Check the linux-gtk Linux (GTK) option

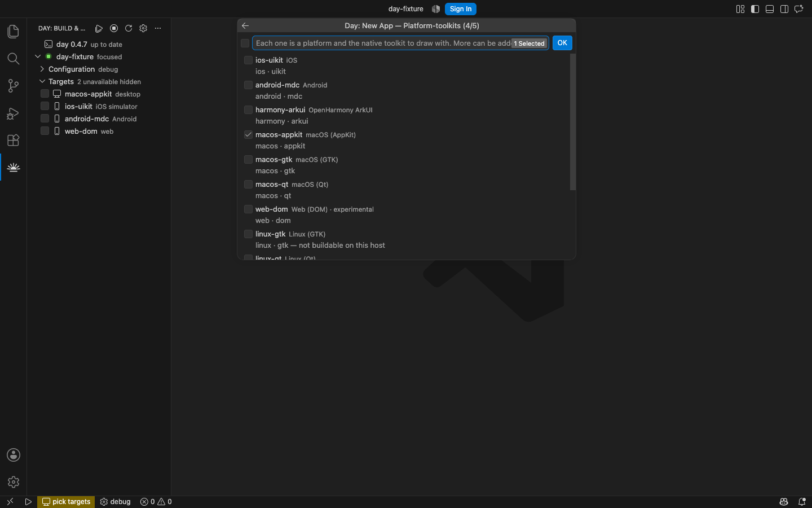pos(248,234)
